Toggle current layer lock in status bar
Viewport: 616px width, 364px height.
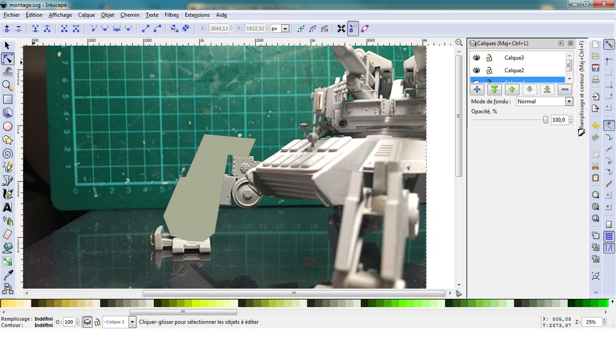(x=97, y=322)
